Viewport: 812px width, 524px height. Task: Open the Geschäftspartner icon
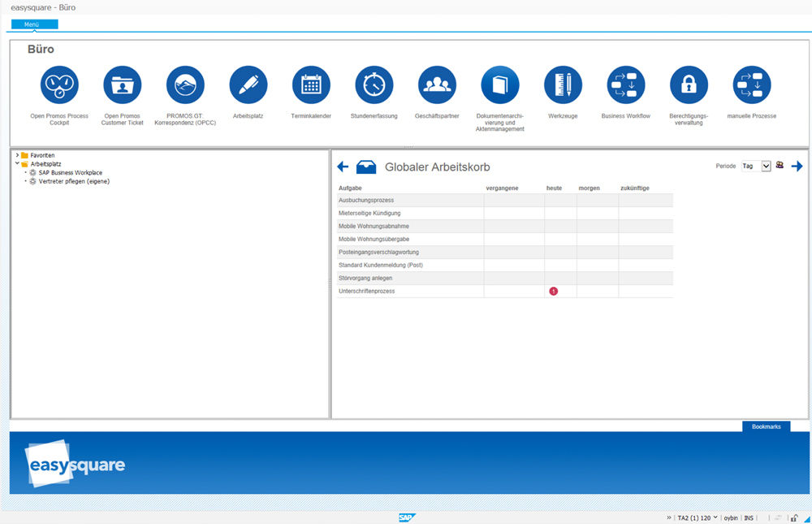click(437, 85)
